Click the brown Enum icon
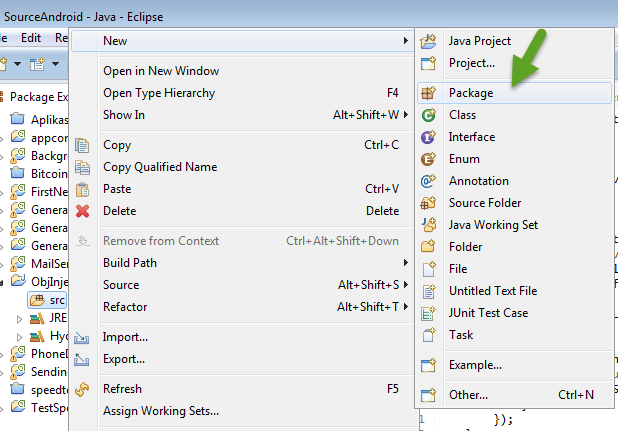The image size is (618, 431). pyautogui.click(x=428, y=159)
